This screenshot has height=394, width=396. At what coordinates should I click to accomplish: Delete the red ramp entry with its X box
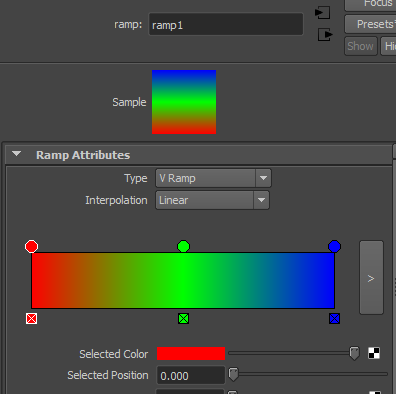pyautogui.click(x=31, y=319)
